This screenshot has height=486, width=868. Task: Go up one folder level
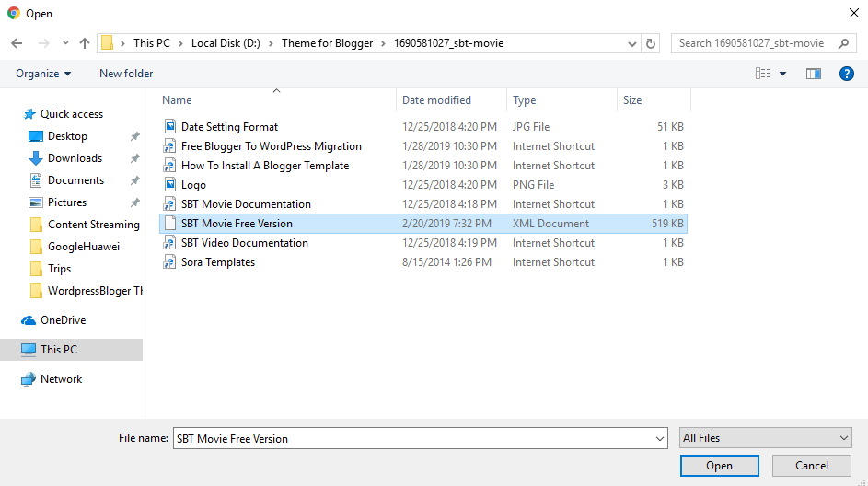coord(84,43)
